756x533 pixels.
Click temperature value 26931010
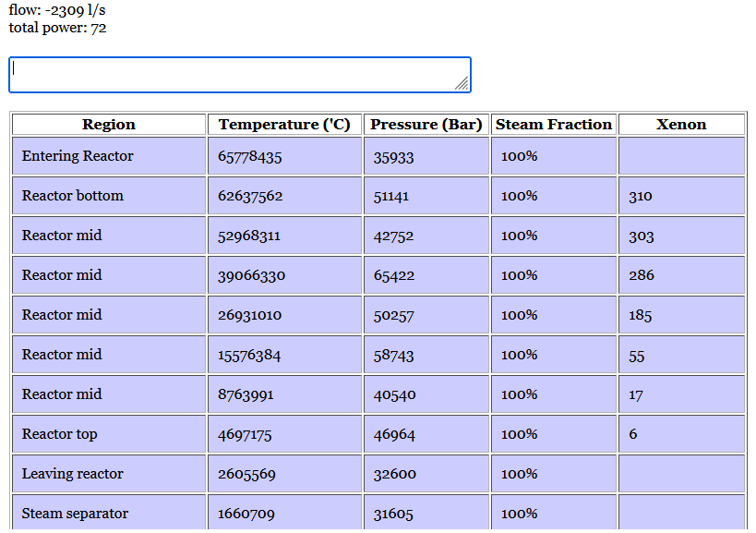tap(249, 315)
